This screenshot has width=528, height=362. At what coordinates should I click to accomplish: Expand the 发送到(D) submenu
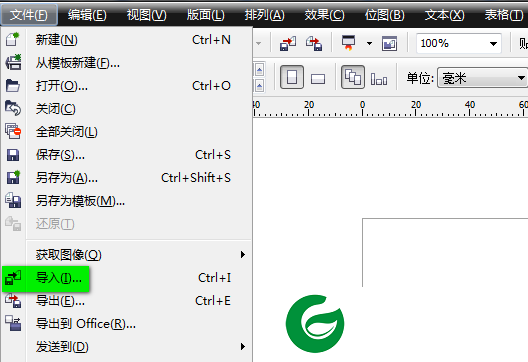[127, 347]
